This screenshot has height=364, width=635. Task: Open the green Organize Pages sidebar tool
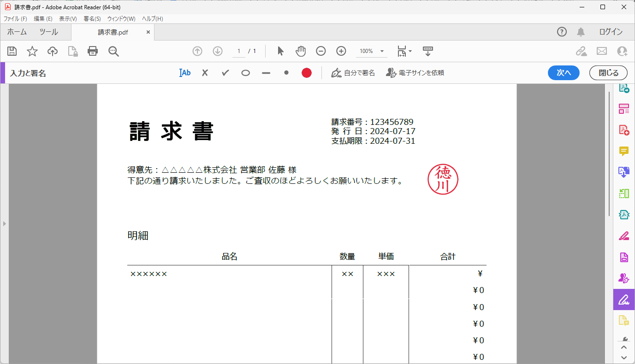tap(624, 194)
